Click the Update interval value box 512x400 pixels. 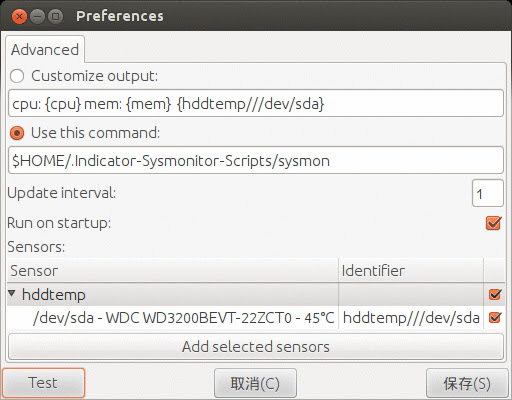pos(488,193)
